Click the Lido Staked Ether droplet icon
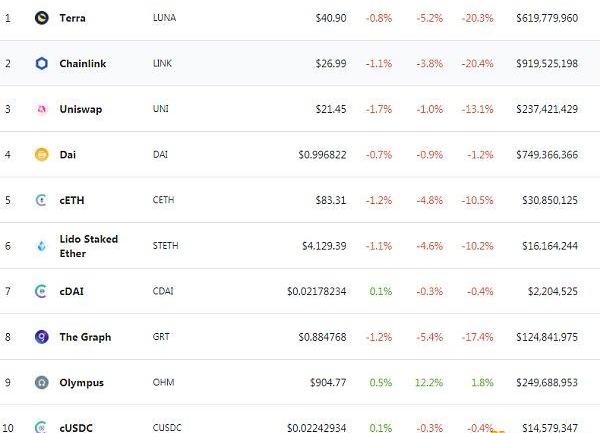600x433 pixels. click(x=41, y=246)
